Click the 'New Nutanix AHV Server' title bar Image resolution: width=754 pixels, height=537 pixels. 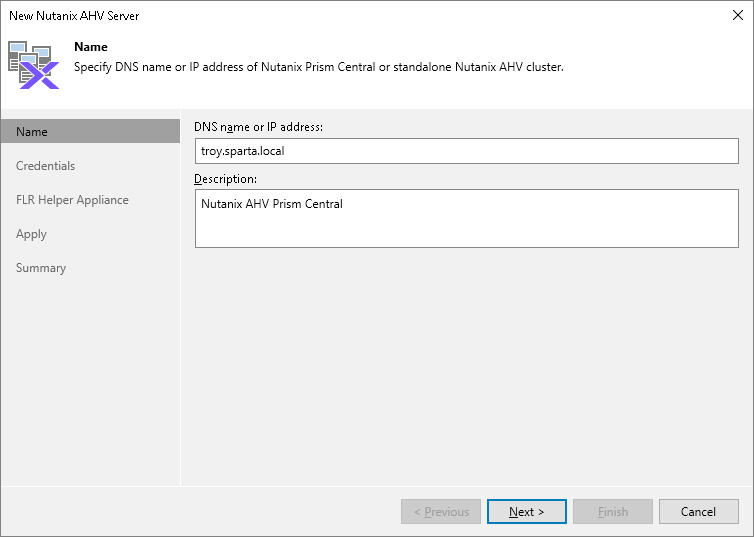coord(300,15)
